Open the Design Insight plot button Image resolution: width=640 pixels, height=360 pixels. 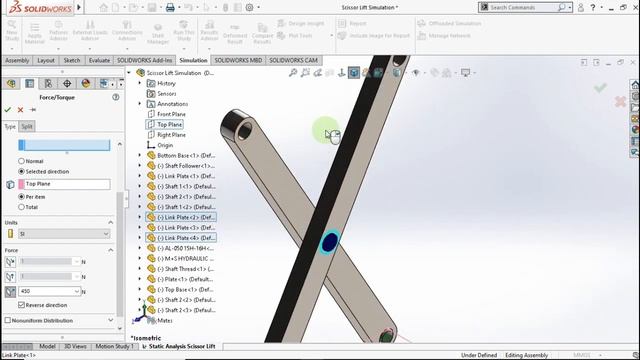click(301, 24)
